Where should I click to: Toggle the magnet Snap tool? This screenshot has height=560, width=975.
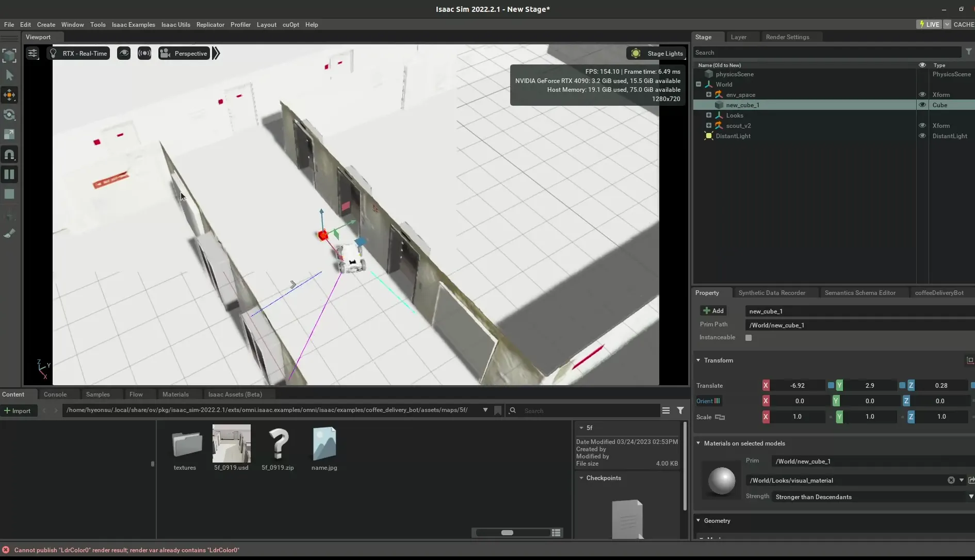pyautogui.click(x=9, y=154)
